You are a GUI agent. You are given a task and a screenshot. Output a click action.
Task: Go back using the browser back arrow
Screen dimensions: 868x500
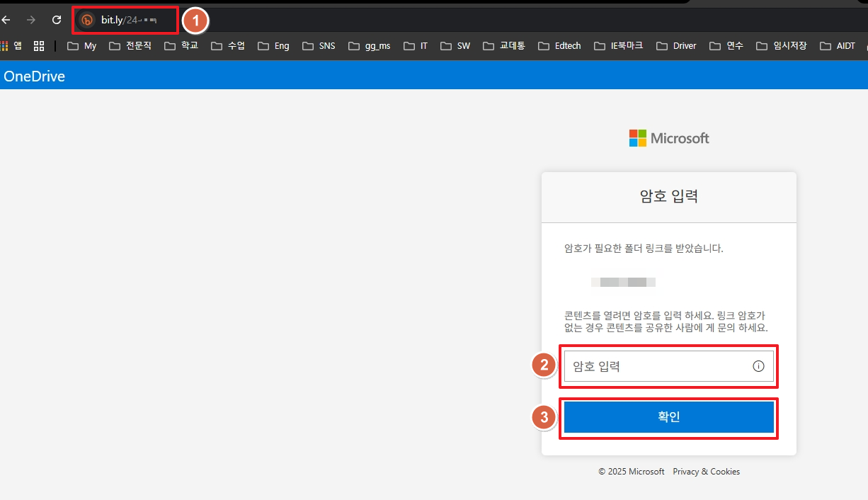[x=6, y=20]
